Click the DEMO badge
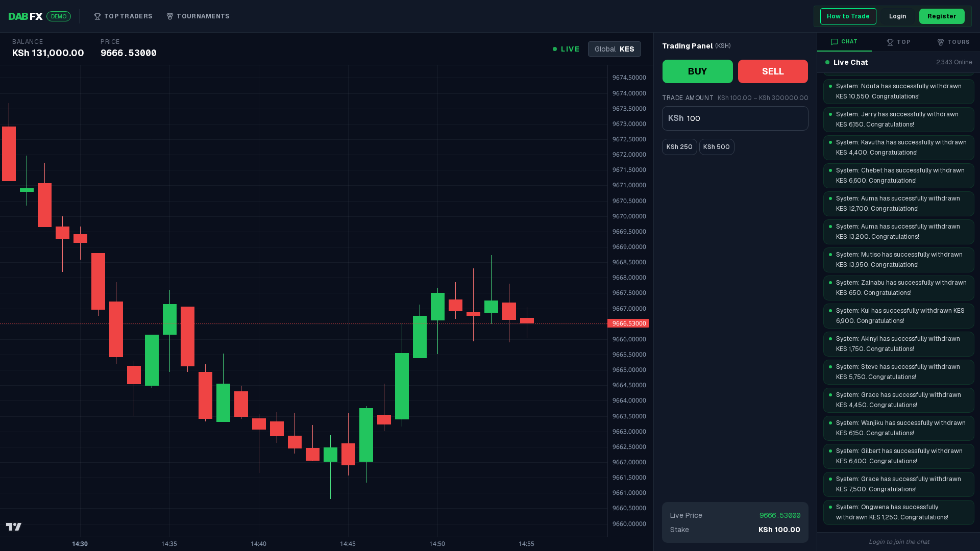The image size is (980, 551). tap(59, 16)
